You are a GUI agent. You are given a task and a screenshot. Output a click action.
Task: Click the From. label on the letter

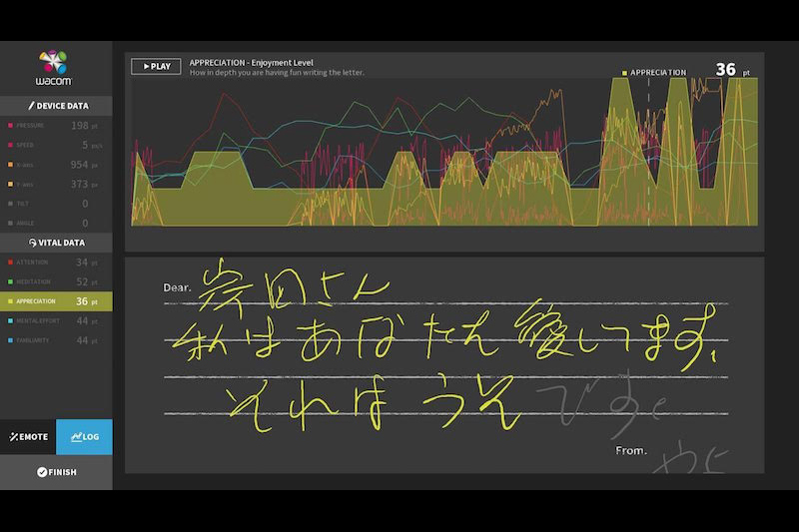click(631, 450)
